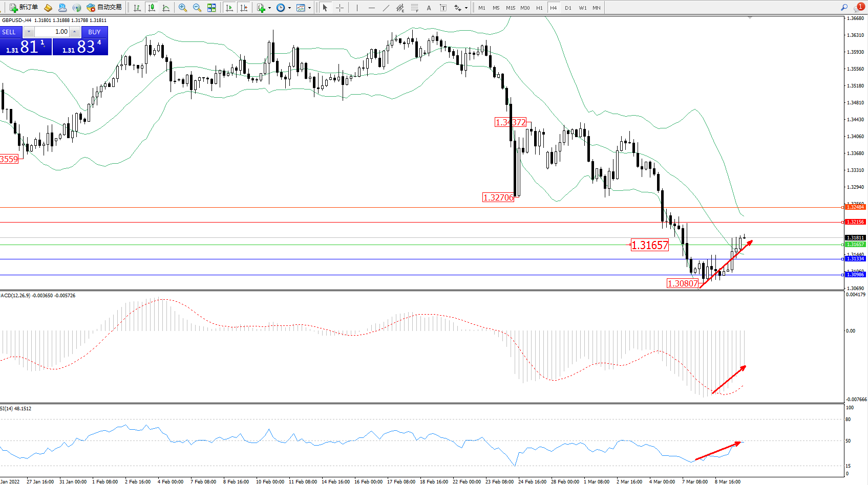Click the Zoom Out magnifier icon
Viewport: 868px width, 485px height.
(197, 8)
